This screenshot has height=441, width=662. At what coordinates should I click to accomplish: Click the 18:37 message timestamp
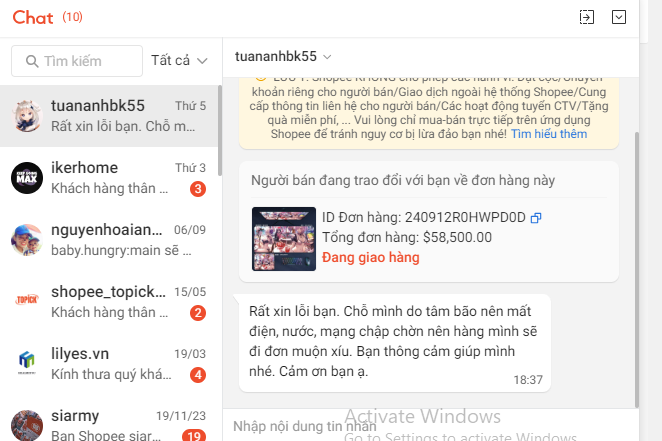[528, 380]
